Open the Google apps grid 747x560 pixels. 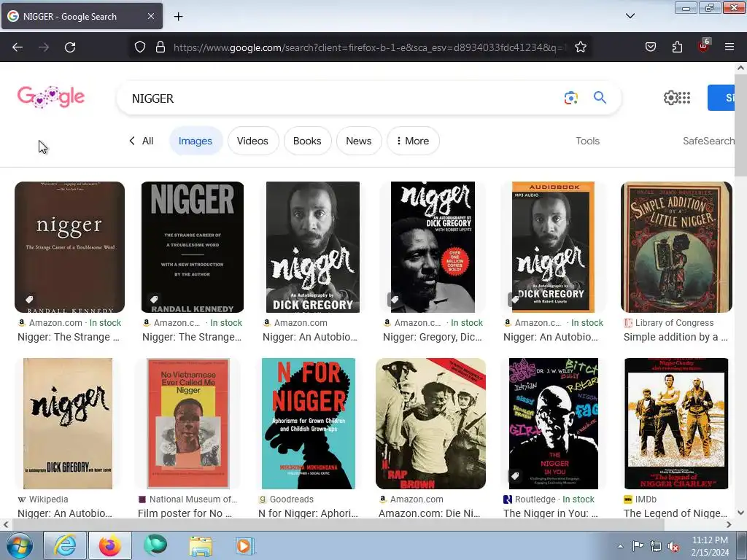pyautogui.click(x=684, y=98)
